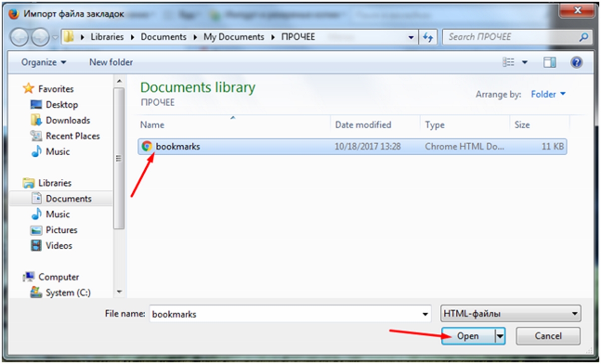Click Documents in the address breadcrumb
The height and width of the screenshot is (364, 601).
point(163,37)
